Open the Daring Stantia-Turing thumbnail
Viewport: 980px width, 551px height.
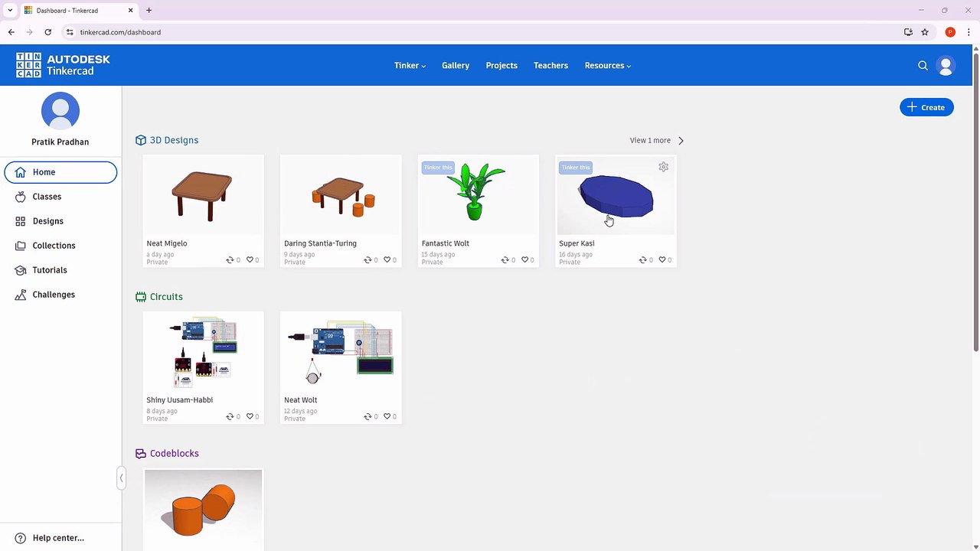[x=341, y=195]
